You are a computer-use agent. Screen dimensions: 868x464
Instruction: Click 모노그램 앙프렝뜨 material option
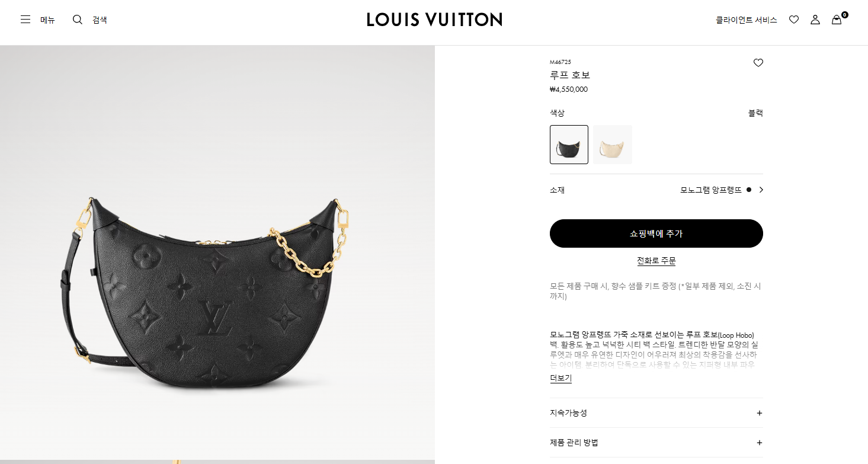click(x=711, y=190)
